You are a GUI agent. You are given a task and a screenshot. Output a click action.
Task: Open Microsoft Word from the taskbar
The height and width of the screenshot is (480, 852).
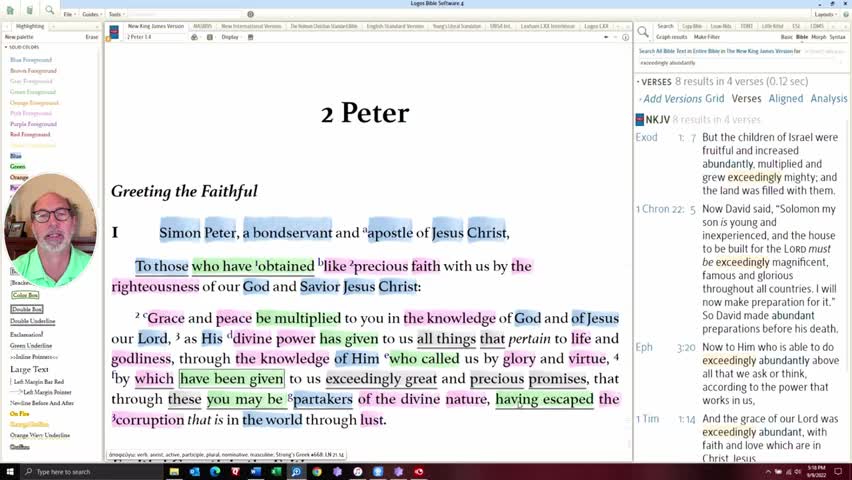(256, 471)
